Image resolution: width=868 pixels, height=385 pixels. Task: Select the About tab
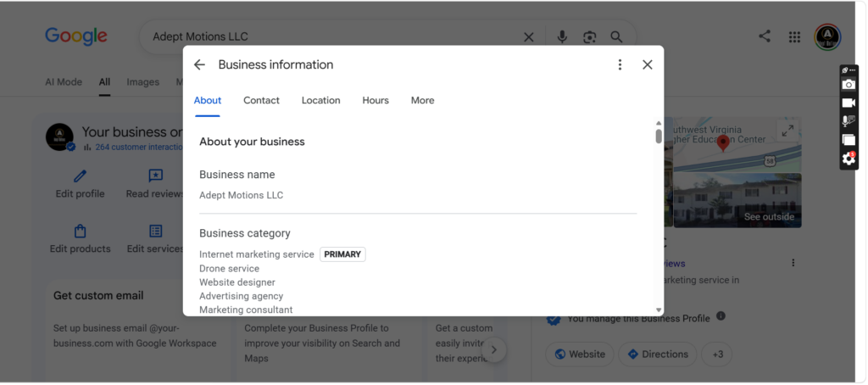tap(208, 100)
